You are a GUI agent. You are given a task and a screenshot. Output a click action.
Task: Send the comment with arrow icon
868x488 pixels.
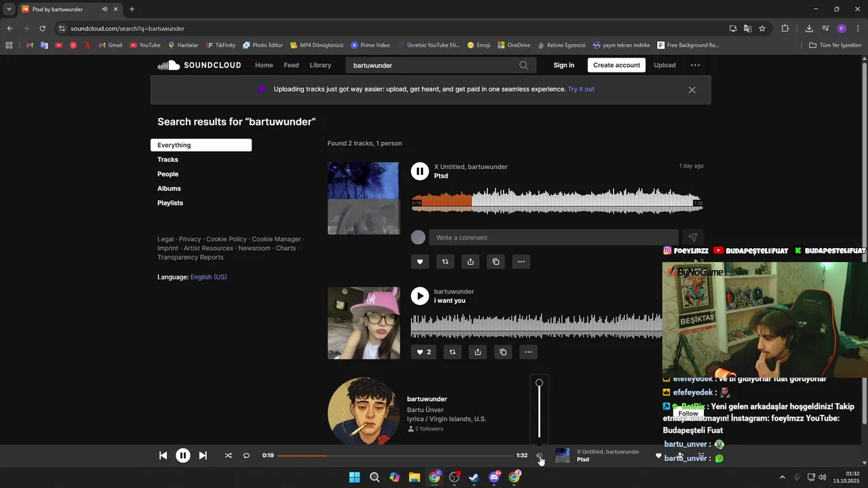pos(692,237)
